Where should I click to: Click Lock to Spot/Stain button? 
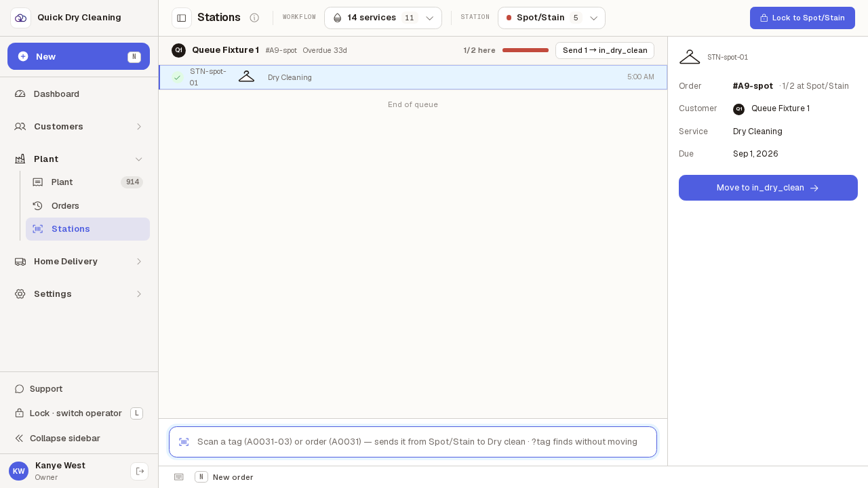[x=802, y=18]
